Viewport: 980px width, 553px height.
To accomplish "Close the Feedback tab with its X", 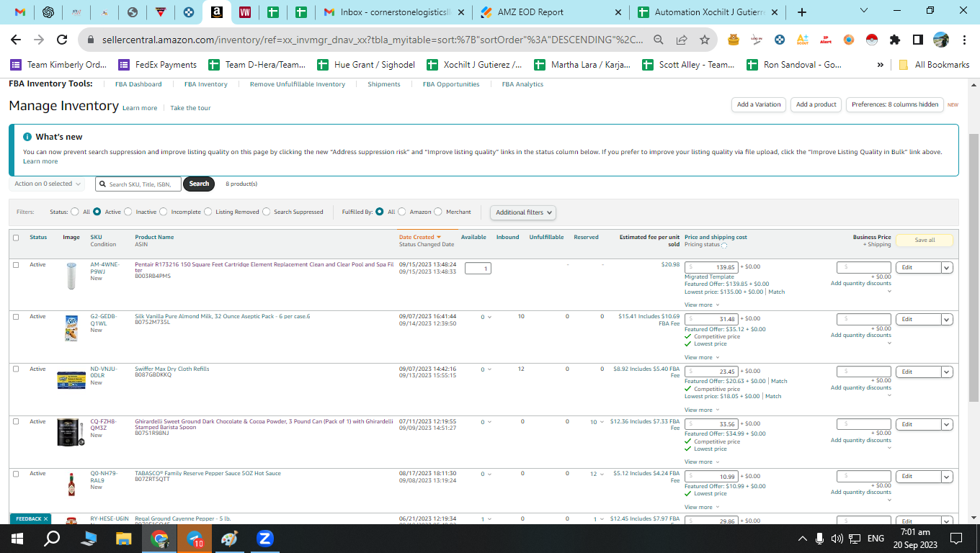I will click(x=45, y=518).
